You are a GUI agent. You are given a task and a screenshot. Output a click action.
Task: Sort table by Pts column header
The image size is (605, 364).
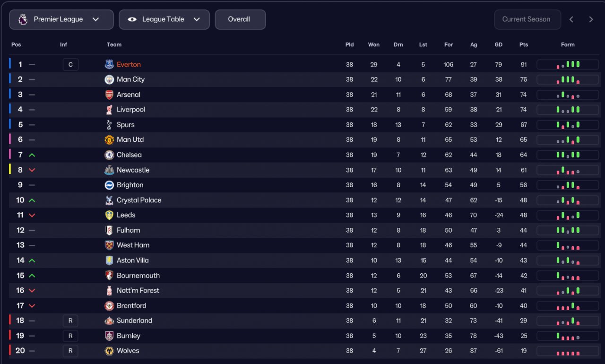(x=523, y=44)
